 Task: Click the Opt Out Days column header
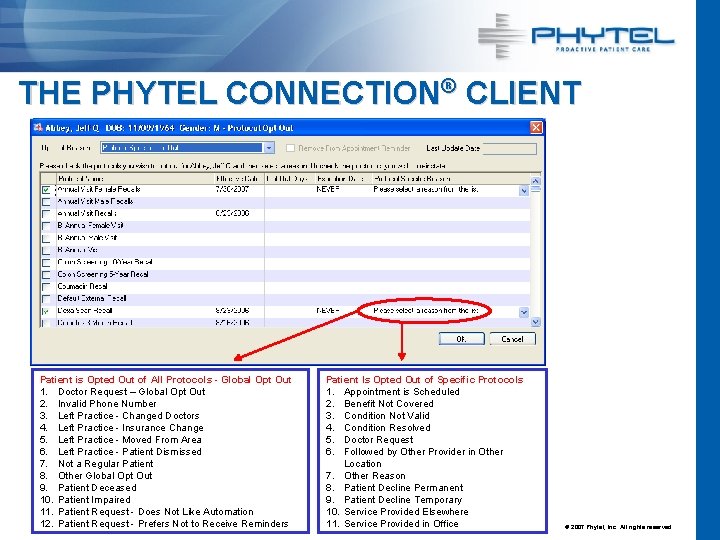(x=289, y=179)
